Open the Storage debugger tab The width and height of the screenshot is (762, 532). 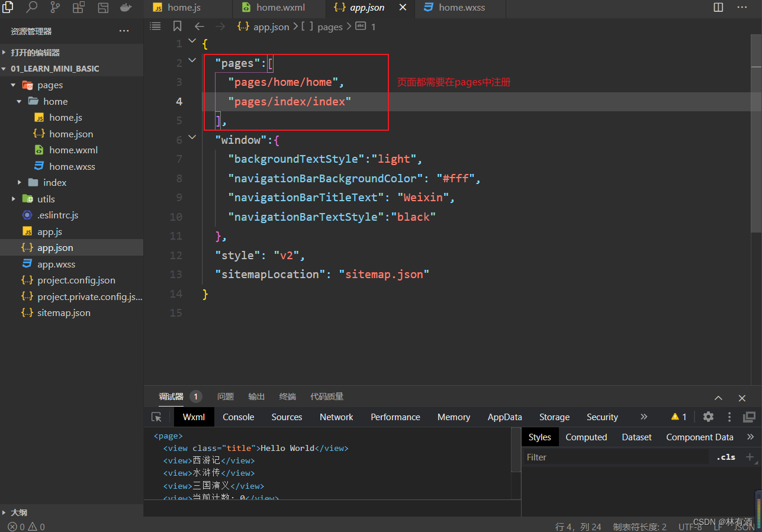pyautogui.click(x=554, y=417)
